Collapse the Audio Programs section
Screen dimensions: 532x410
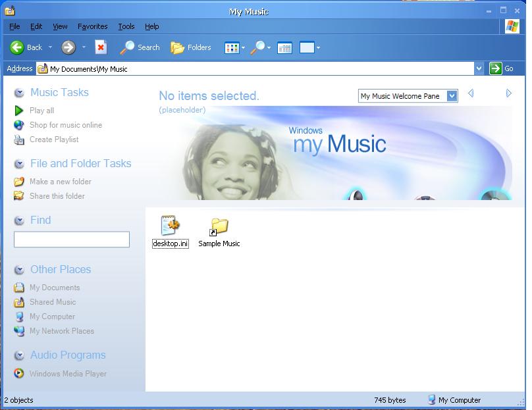point(19,355)
